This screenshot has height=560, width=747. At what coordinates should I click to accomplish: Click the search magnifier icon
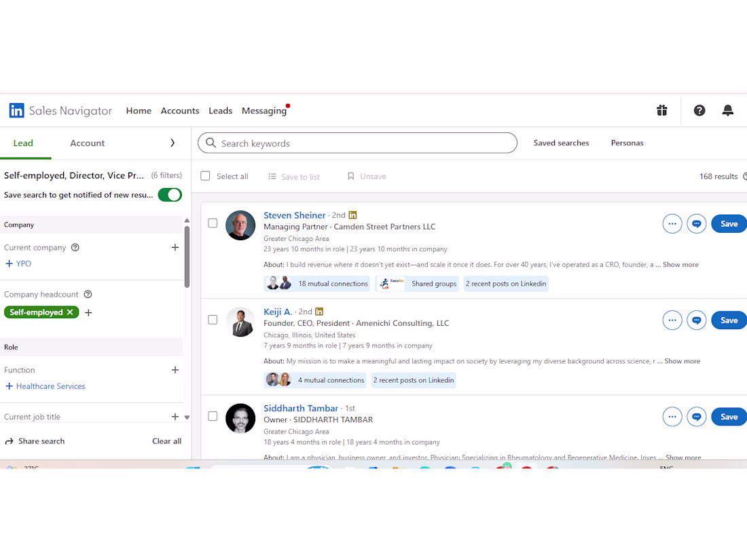click(x=211, y=143)
